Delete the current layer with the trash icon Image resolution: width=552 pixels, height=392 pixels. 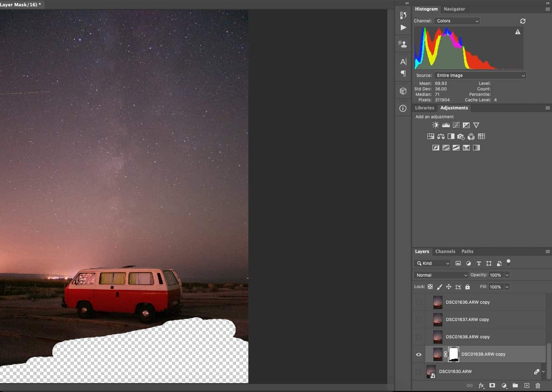tap(537, 386)
